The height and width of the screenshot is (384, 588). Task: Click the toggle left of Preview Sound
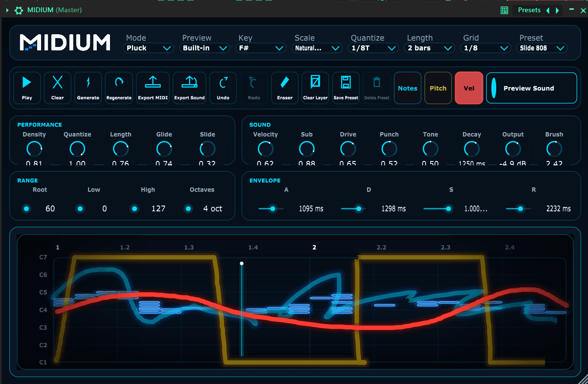click(494, 88)
